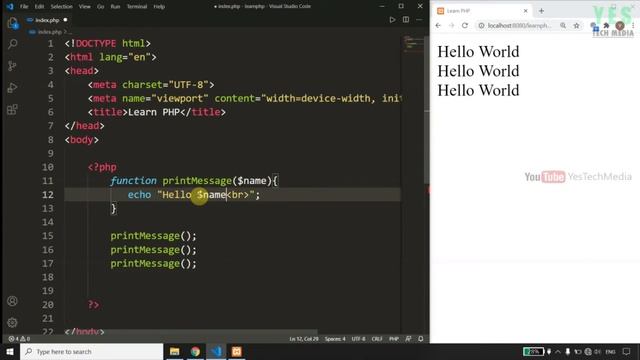Reload the localhost page in Chrome
Viewport: 640px width, 360px height.
click(465, 25)
